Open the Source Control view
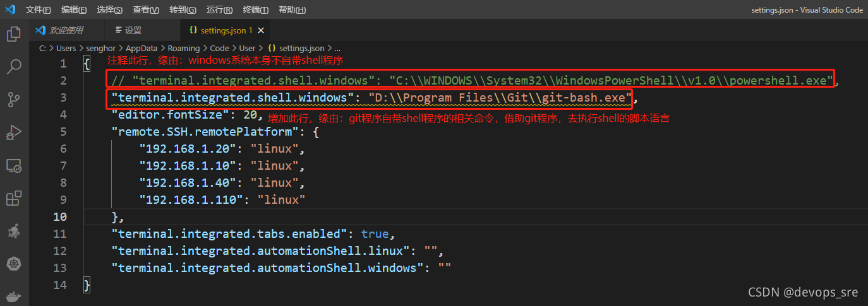The width and height of the screenshot is (868, 306). click(14, 99)
